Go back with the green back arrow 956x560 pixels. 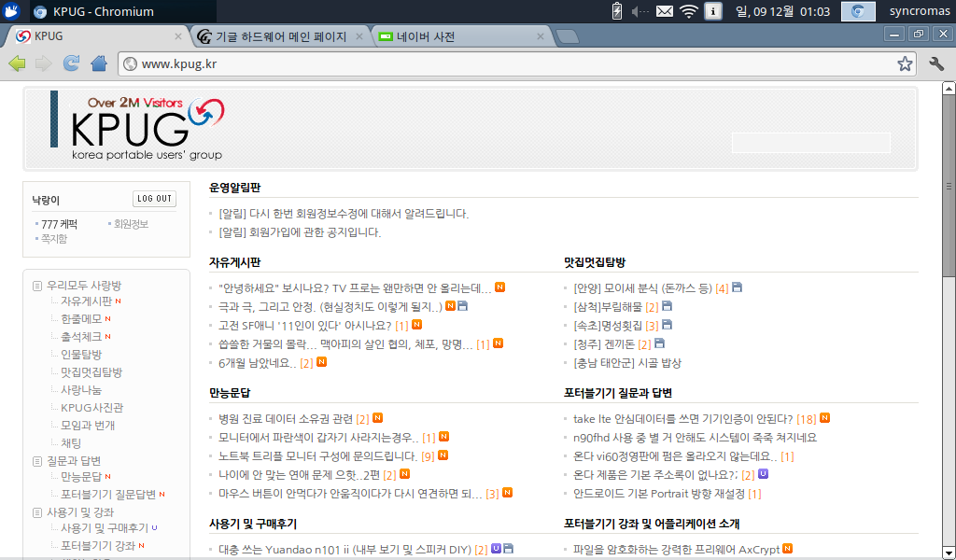tap(17, 63)
